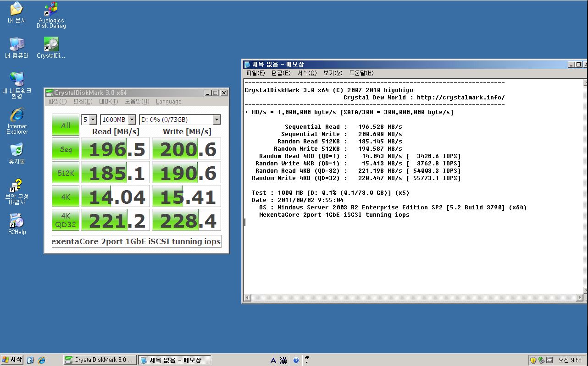Click the Notepad horizontal scrollbar right arrow

pyautogui.click(x=580, y=298)
